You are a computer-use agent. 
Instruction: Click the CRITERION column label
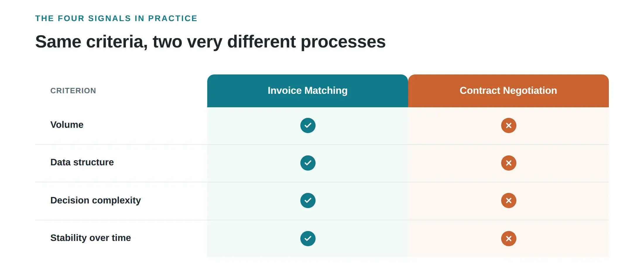73,91
